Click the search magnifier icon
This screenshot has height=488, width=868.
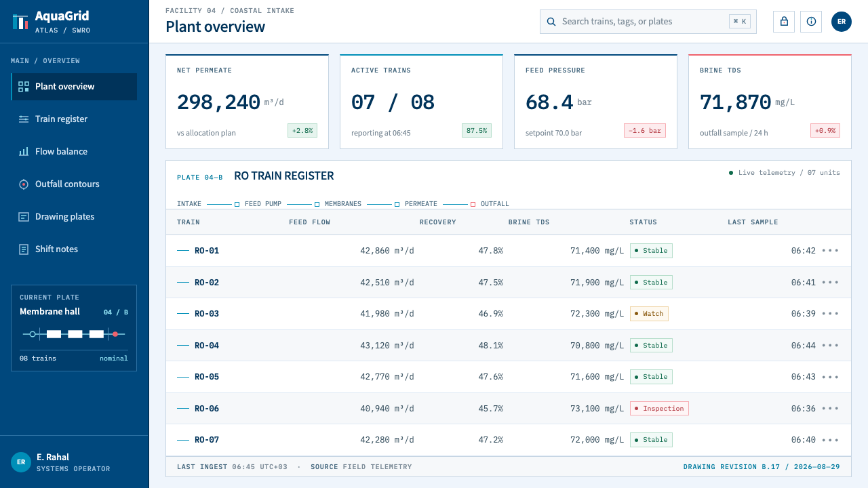(551, 22)
